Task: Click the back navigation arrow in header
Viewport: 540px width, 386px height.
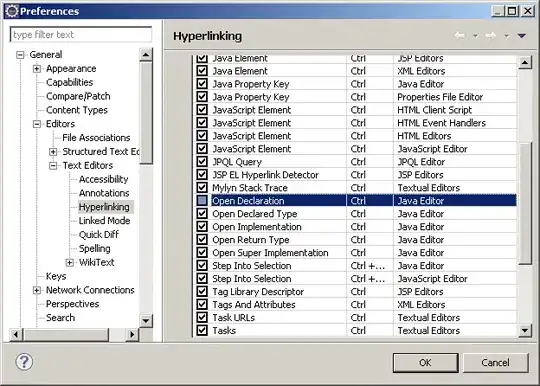Action: [460, 35]
